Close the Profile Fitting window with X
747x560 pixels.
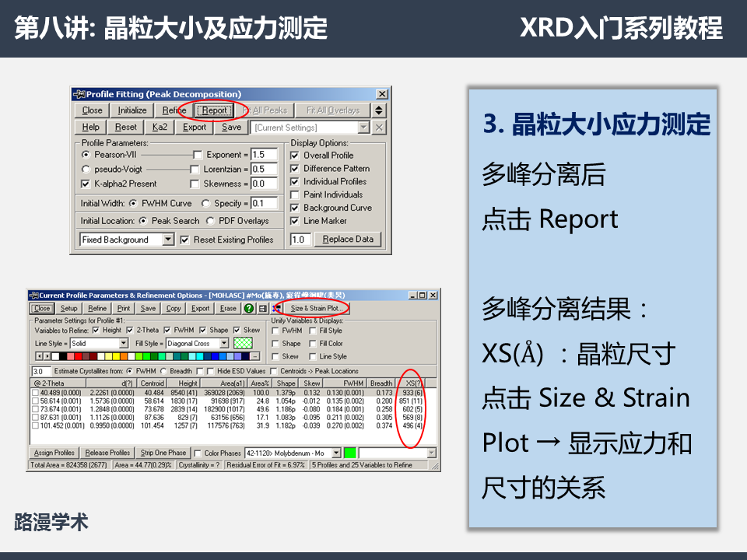click(382, 94)
